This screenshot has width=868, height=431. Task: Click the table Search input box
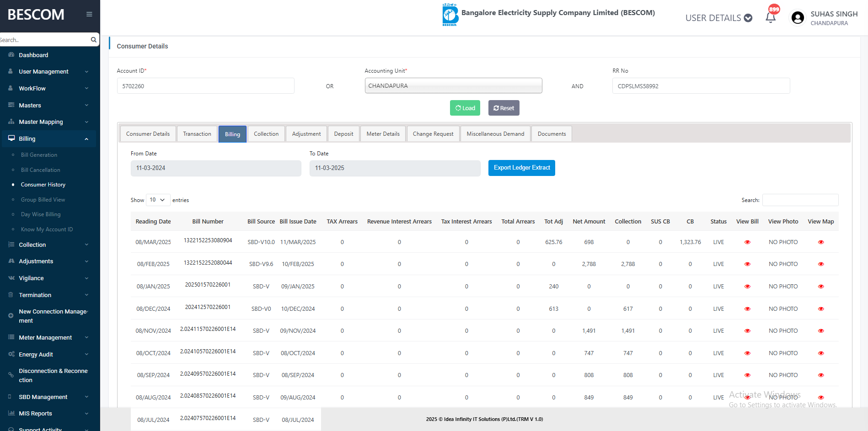[x=800, y=200]
